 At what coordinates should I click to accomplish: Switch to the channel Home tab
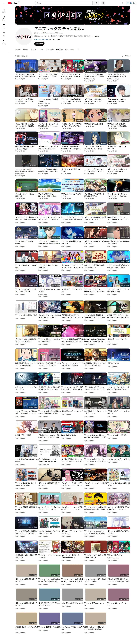[x=18, y=49]
